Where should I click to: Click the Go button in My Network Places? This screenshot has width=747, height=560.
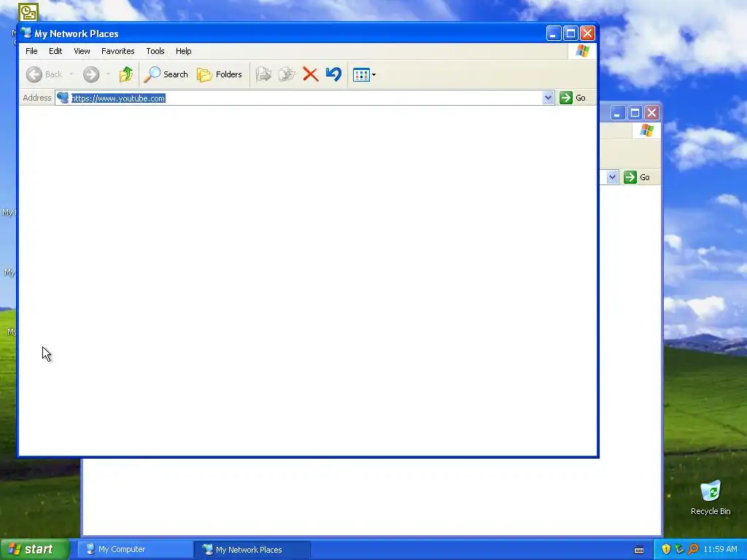pos(573,98)
